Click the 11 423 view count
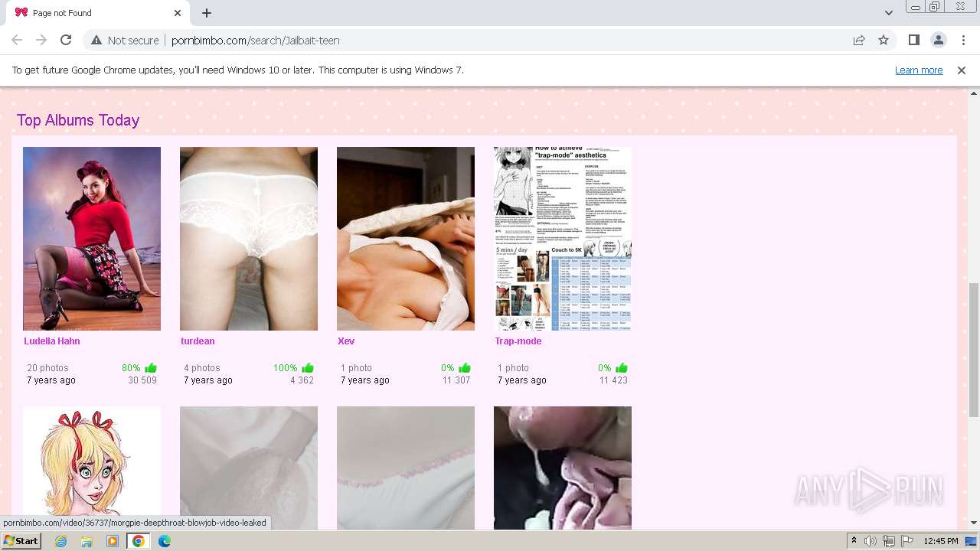980x551 pixels. (x=613, y=380)
